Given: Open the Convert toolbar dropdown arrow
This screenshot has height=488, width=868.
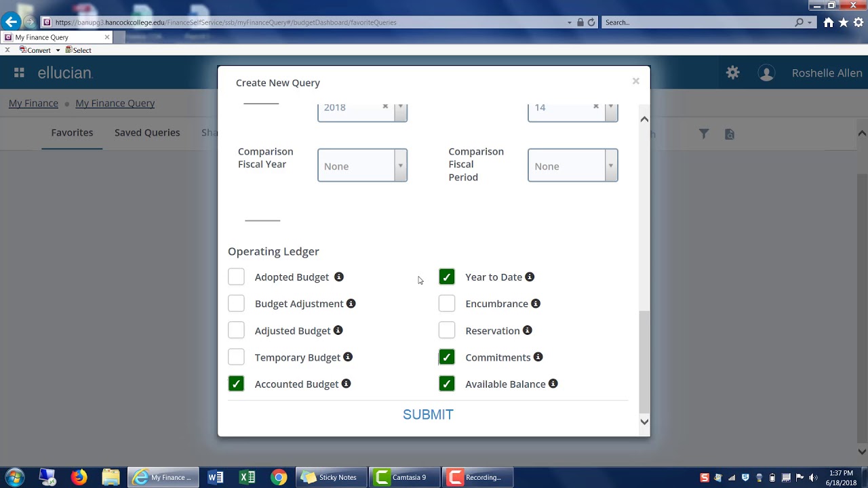Looking at the screenshot, I should click(58, 50).
